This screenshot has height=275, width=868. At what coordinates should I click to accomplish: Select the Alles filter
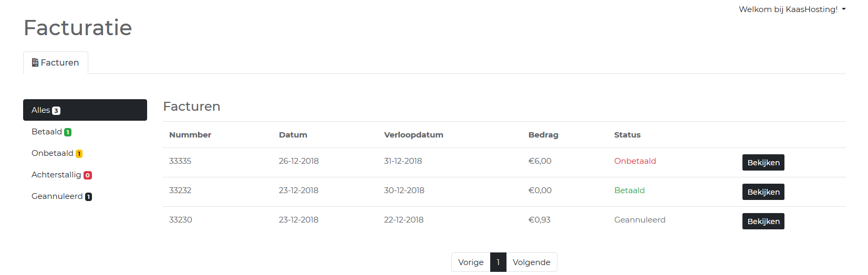pyautogui.click(x=85, y=110)
